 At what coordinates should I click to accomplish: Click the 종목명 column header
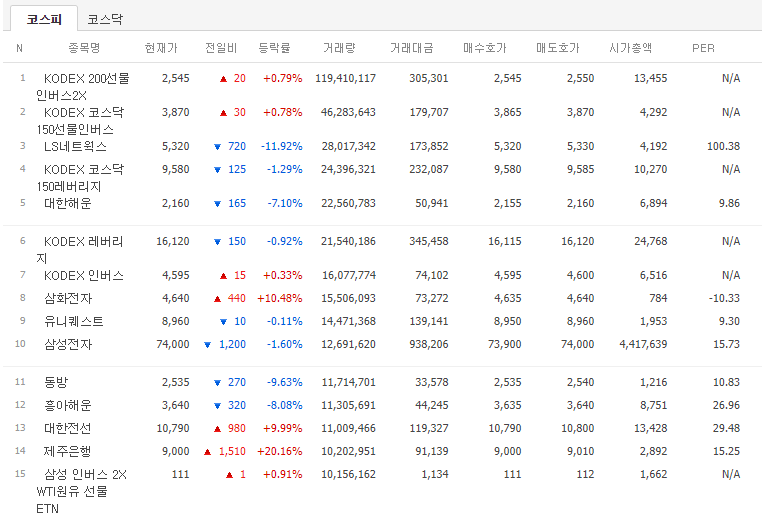84,48
